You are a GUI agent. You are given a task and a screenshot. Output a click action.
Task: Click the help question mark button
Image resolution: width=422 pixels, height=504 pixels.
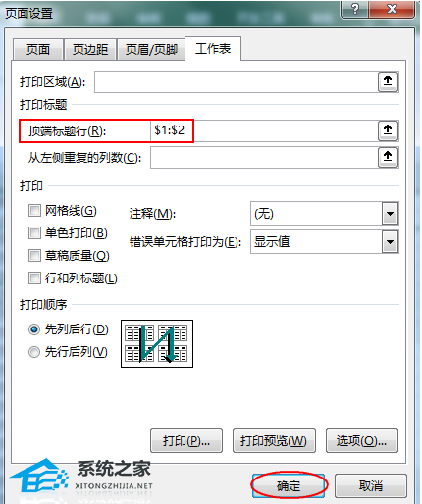pos(355,9)
